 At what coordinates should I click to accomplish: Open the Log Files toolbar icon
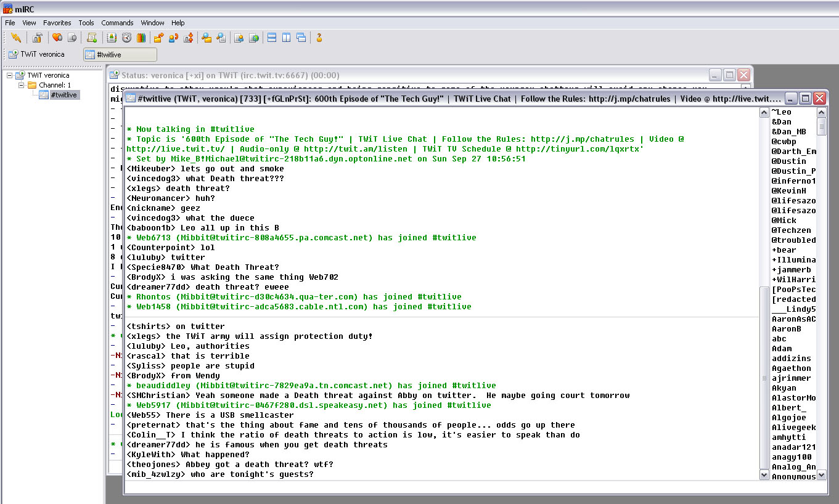(221, 38)
